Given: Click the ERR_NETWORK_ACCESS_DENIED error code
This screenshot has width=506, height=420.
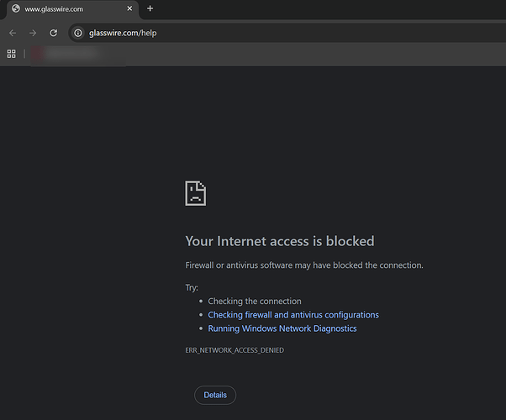Looking at the screenshot, I should [235, 350].
